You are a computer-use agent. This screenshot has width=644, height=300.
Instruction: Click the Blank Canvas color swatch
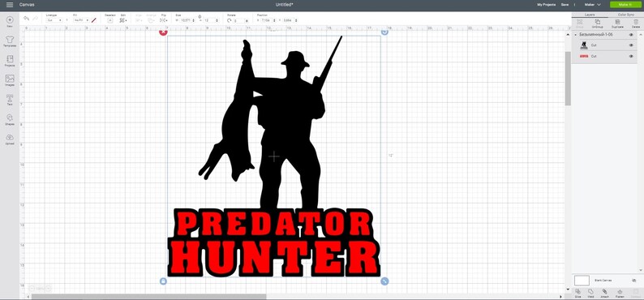click(582, 281)
